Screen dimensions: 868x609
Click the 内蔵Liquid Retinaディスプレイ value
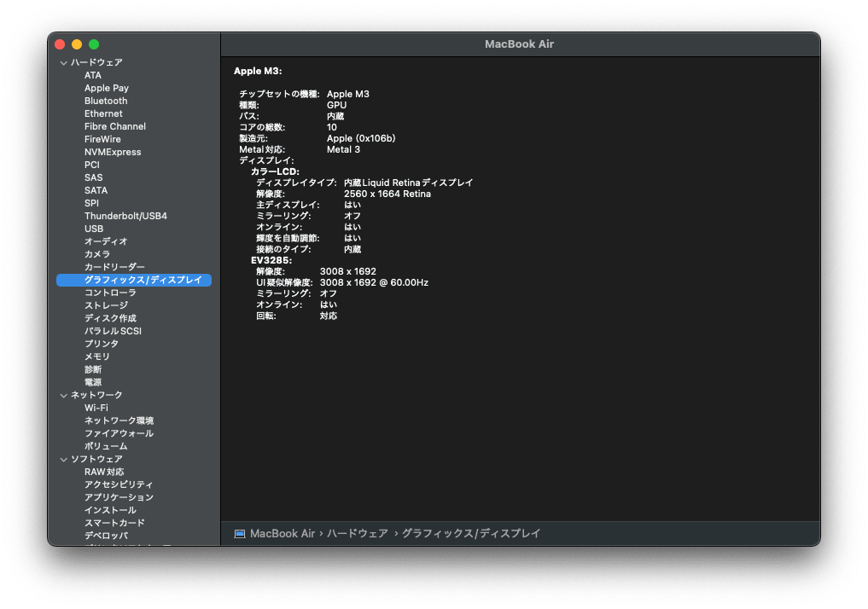tap(409, 183)
